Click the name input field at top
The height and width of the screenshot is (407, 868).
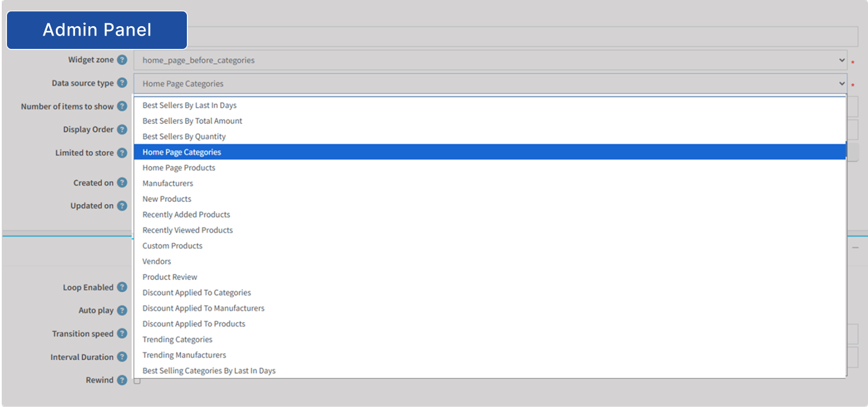[523, 37]
